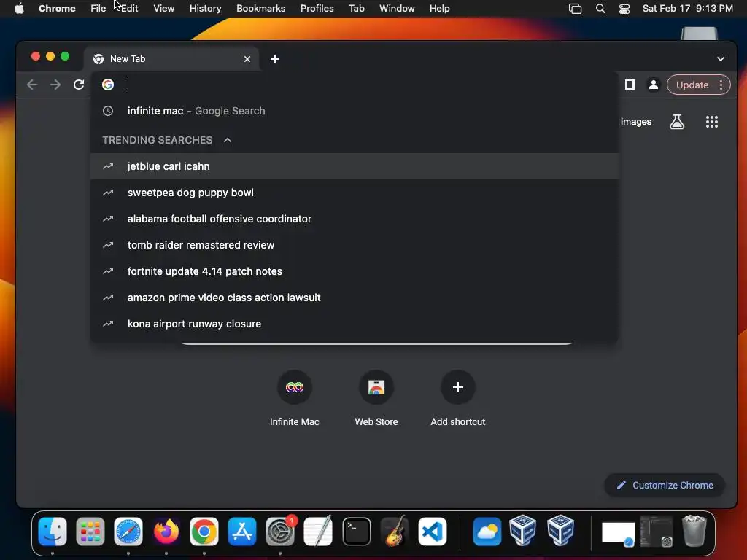
Task: Open the View menu
Action: click(x=164, y=9)
